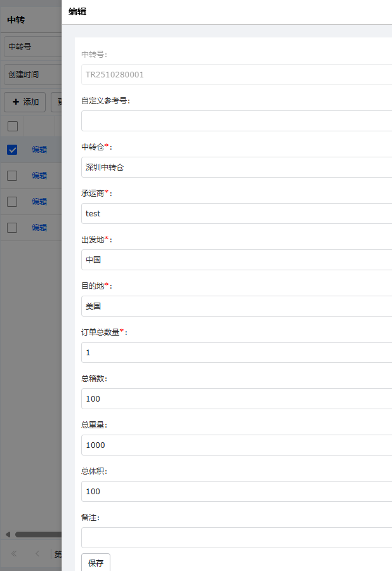The width and height of the screenshot is (392, 571).
Task: Focus the 总重量 field showing 1000
Action: click(236, 445)
